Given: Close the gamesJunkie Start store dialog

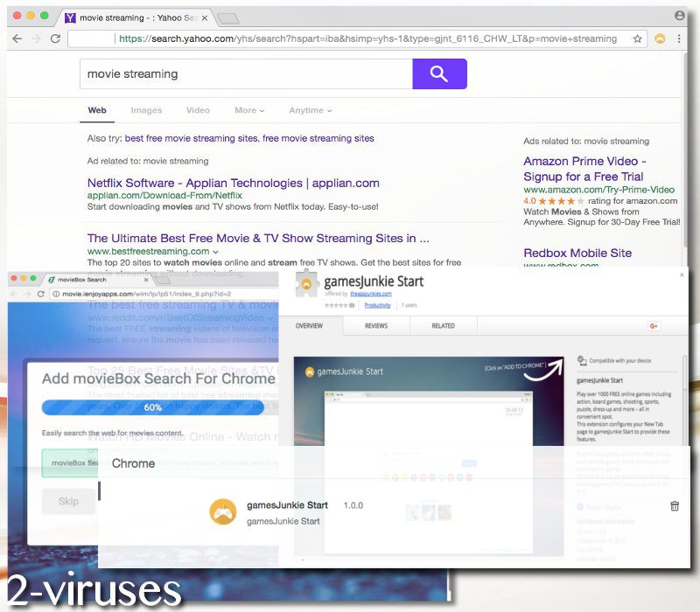Looking at the screenshot, I should pos(682,275).
